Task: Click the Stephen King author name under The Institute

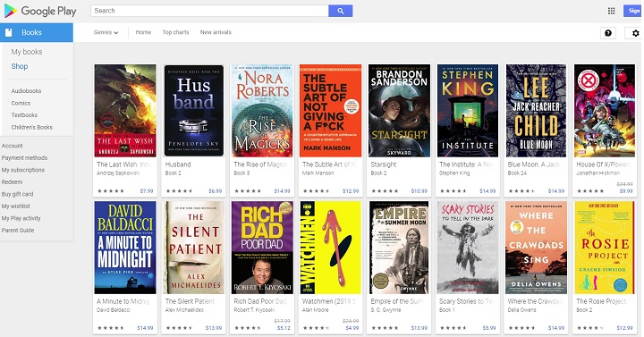Action: [454, 173]
